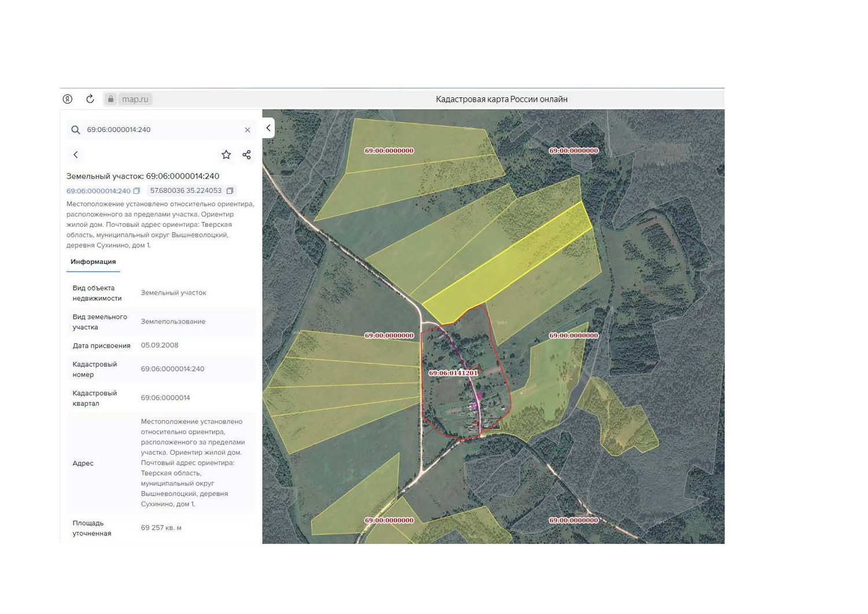Focus the cadastral number search field
The width and height of the screenshot is (868, 614).
[161, 130]
